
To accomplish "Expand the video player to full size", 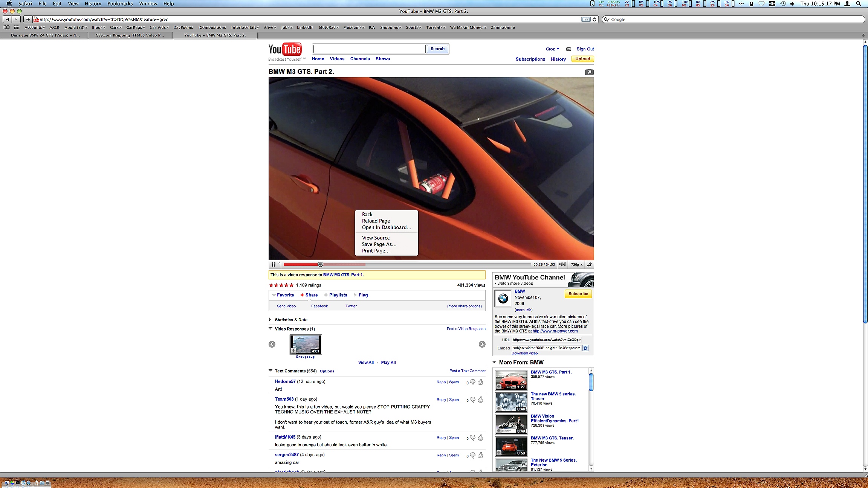I will pyautogui.click(x=589, y=264).
